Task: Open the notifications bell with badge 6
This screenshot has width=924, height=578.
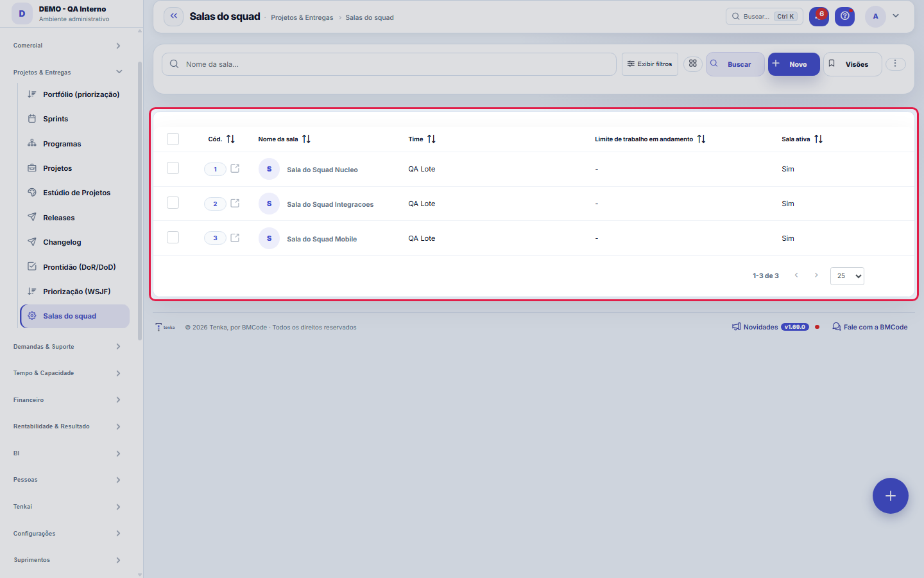Action: pyautogui.click(x=819, y=16)
